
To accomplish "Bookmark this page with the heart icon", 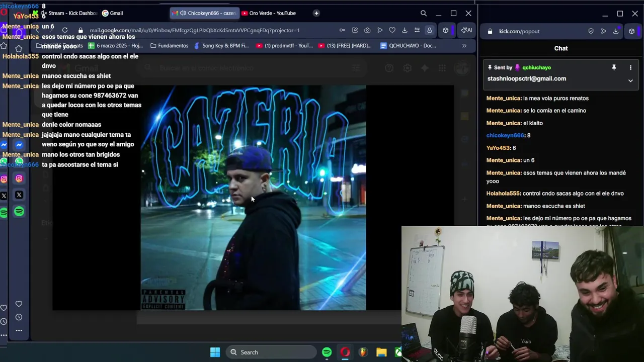I will pos(392,30).
